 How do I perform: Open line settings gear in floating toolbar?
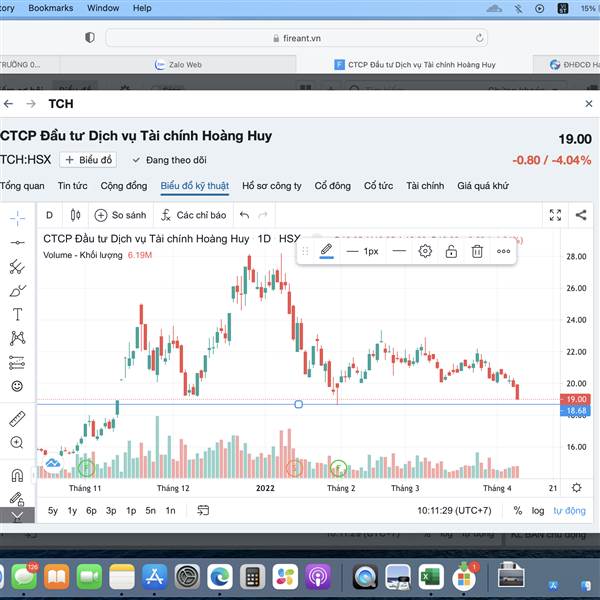(x=425, y=251)
